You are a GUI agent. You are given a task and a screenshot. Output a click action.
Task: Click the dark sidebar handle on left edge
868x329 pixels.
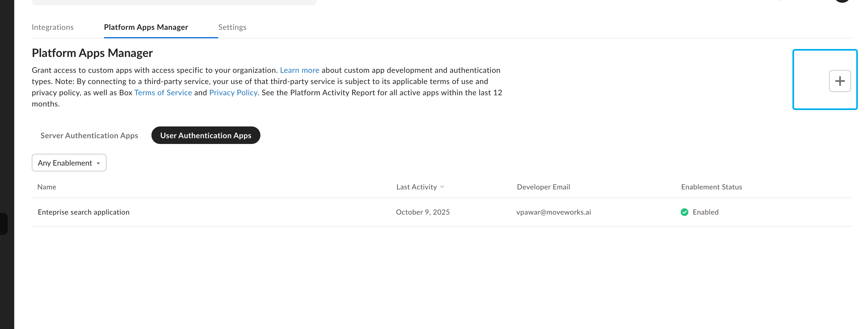click(3, 224)
